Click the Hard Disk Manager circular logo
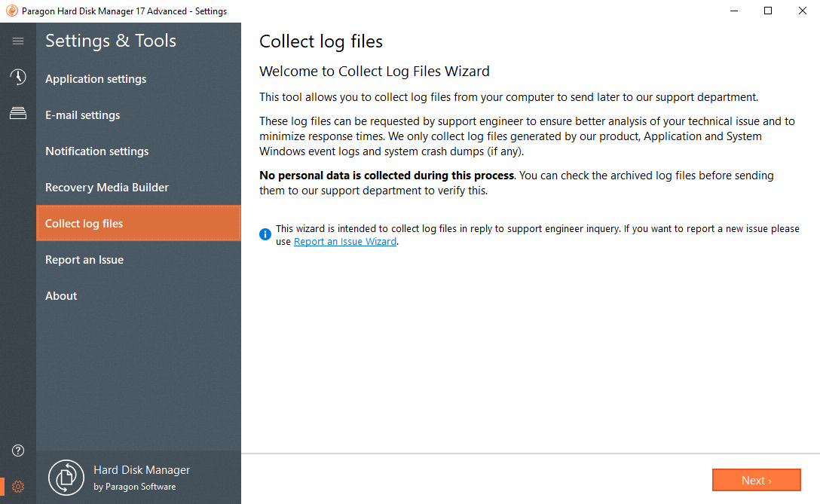 (66, 477)
